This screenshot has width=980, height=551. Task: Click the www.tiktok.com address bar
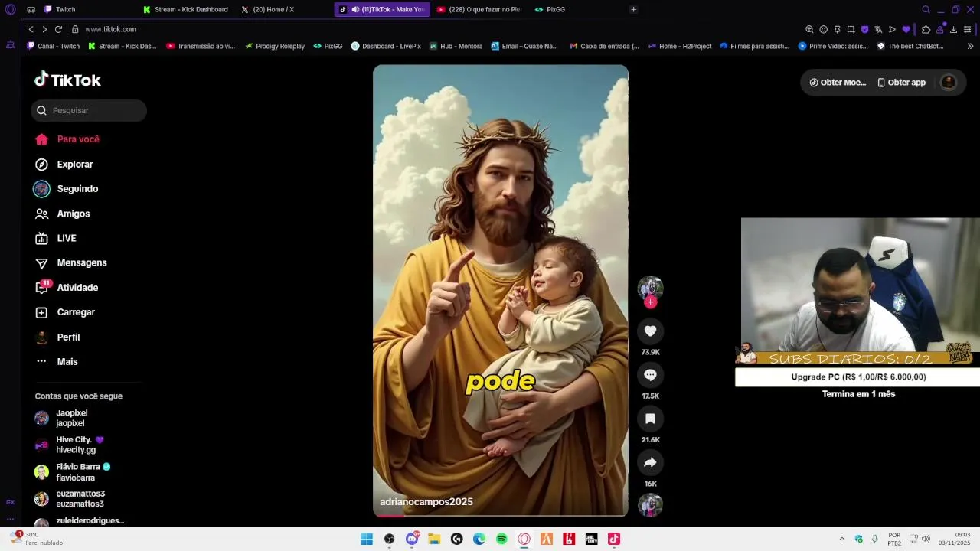click(110, 29)
